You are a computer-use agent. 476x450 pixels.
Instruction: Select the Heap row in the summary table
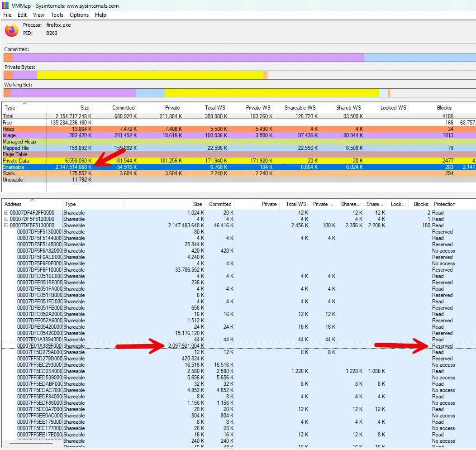point(239,129)
